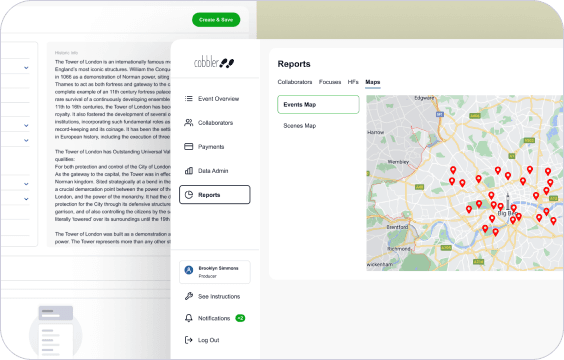The height and width of the screenshot is (360, 564).
Task: Click Brooklyn Simmons avatar icon
Action: tap(189, 270)
